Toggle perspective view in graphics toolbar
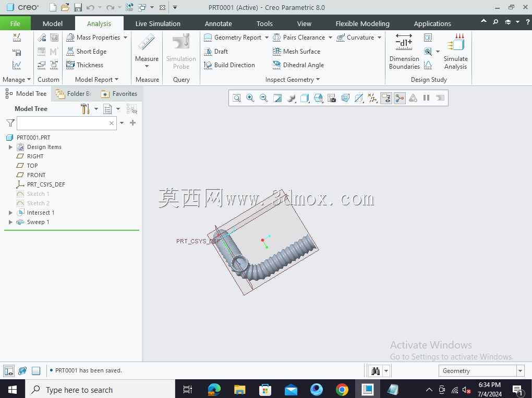532x398 pixels. (345, 98)
